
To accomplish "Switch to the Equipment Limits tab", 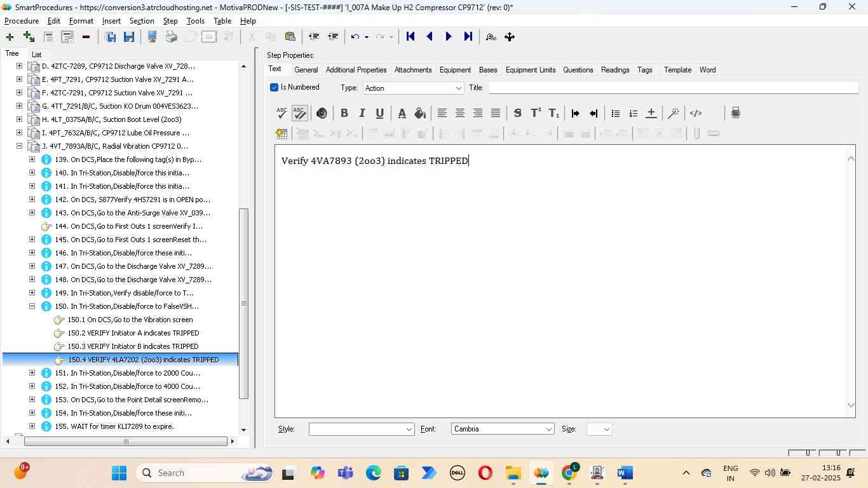I will pos(531,70).
